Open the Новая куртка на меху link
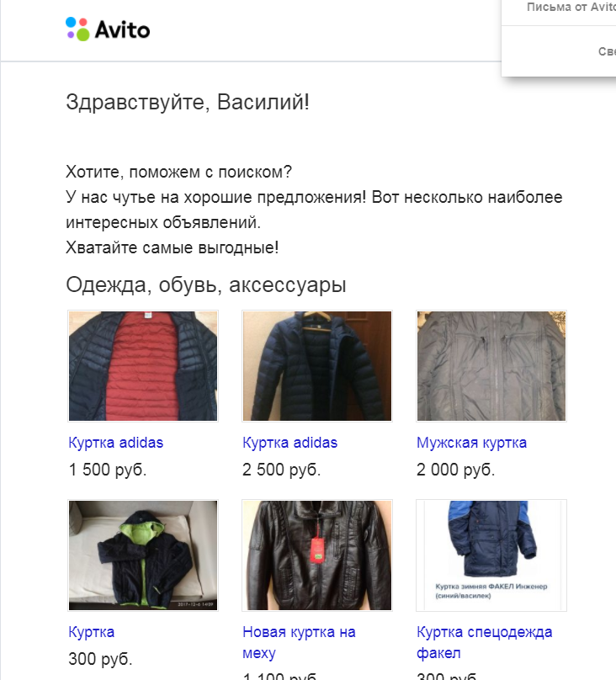Image resolution: width=616 pixels, height=680 pixels. click(299, 642)
